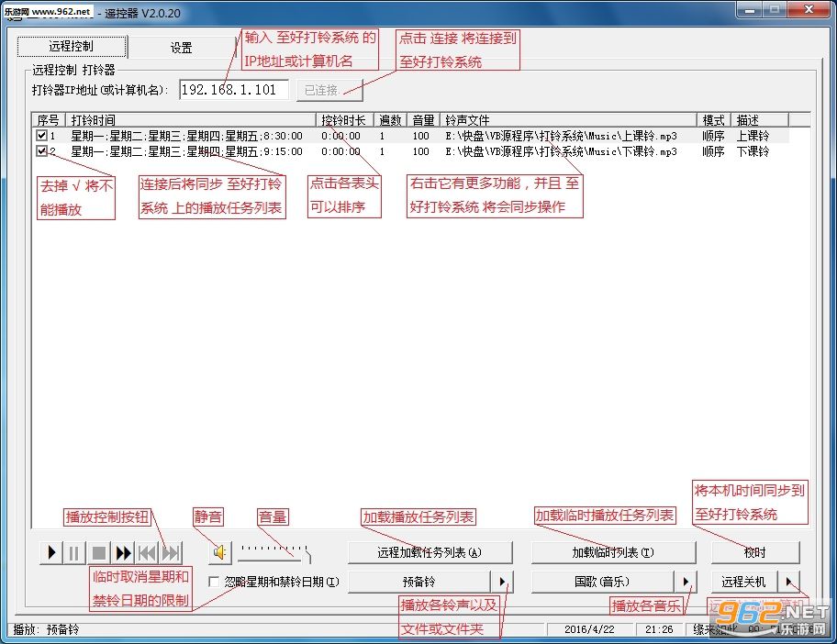Click the 上课铃 description cell

[x=753, y=136]
